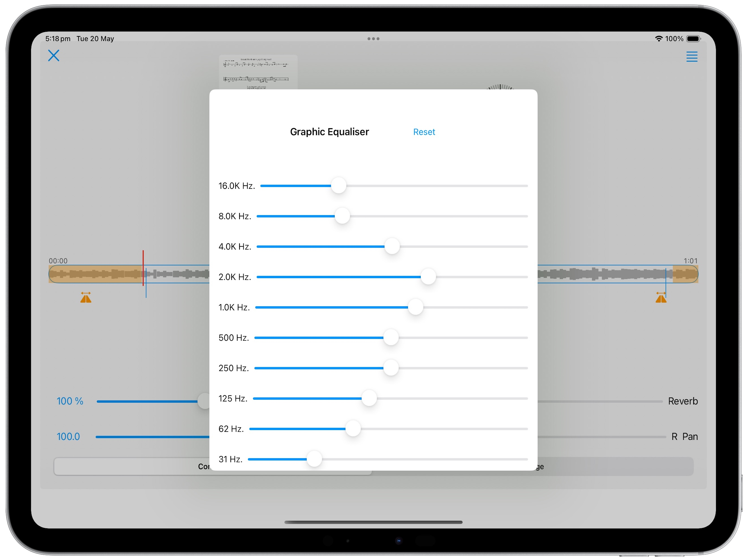Viewport: 747px width, 560px height.
Task: Tap the left orange loop marker icon
Action: pyautogui.click(x=86, y=297)
